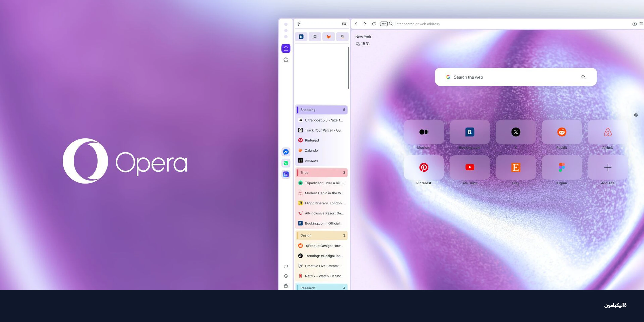The height and width of the screenshot is (322, 644).
Task: Switch to the Tripadvisor tab
Action: (321, 183)
